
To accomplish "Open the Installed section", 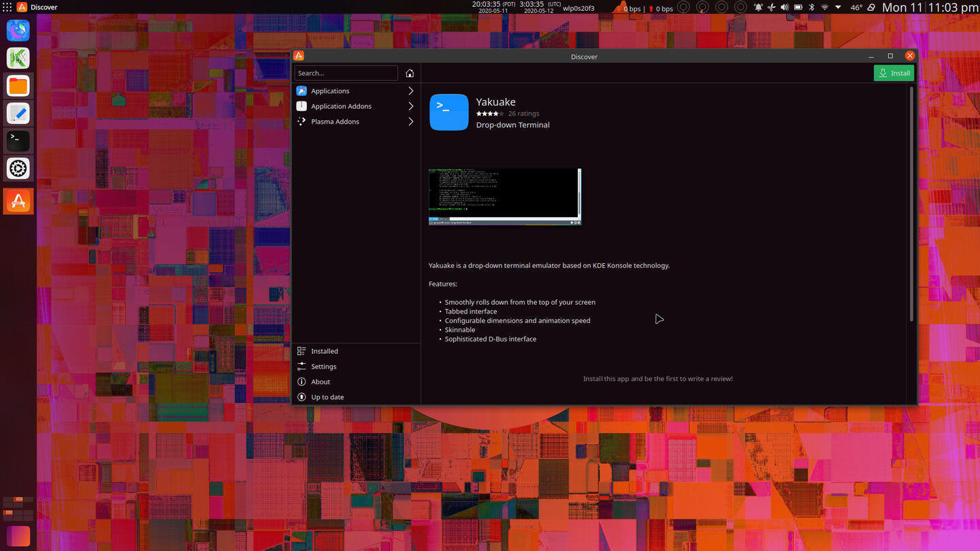I will coord(356,351).
